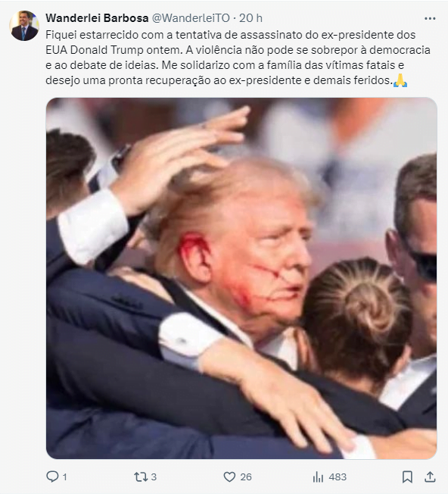
Task: Click the view count showing 483
Action: [x=338, y=477]
